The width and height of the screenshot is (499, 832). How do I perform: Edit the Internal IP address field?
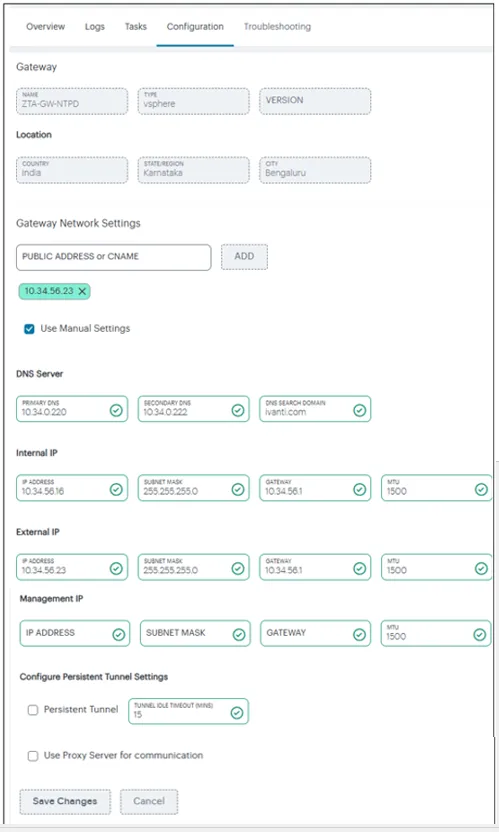tap(72, 488)
